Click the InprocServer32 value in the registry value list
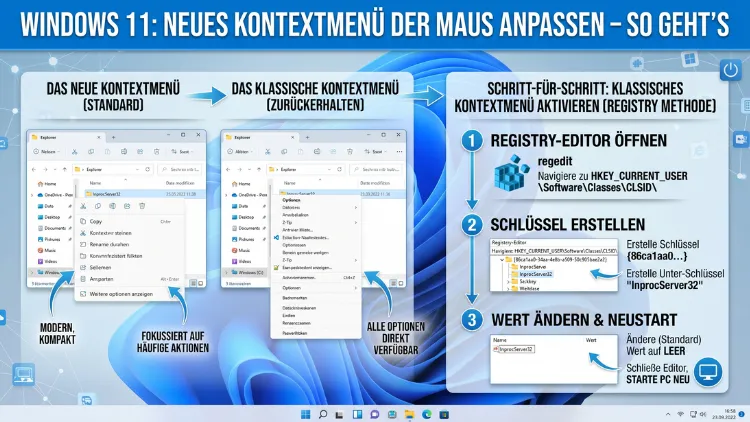Viewport: 750px width, 422px height. tap(514, 349)
